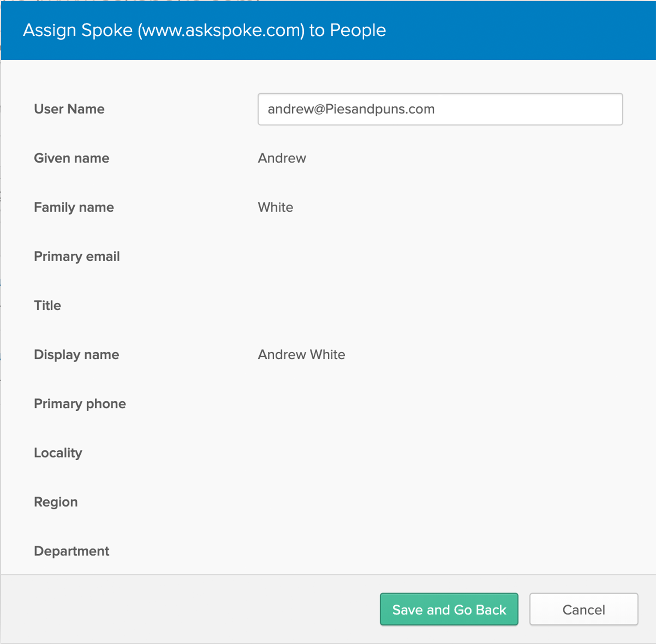Select the display name value 'Andrew White'
Viewport: 656px width, 644px height.
tap(301, 355)
